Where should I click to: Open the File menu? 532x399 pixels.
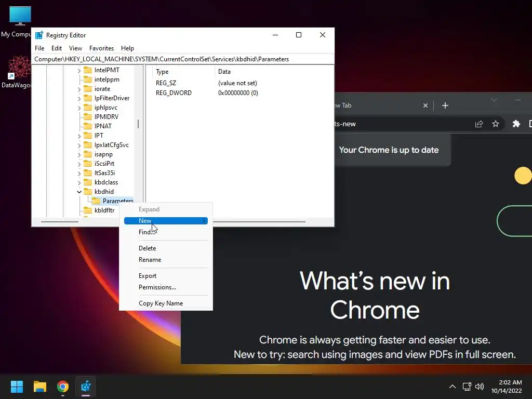pos(39,48)
